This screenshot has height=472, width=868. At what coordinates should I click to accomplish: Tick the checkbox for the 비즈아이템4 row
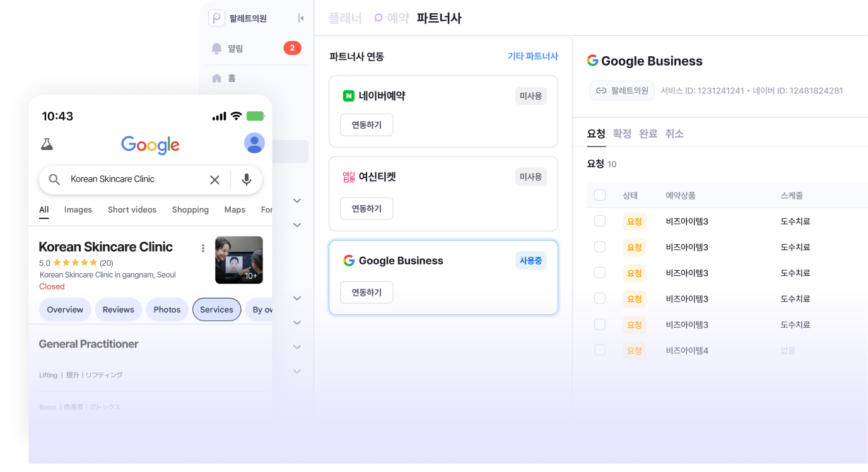[x=600, y=350]
